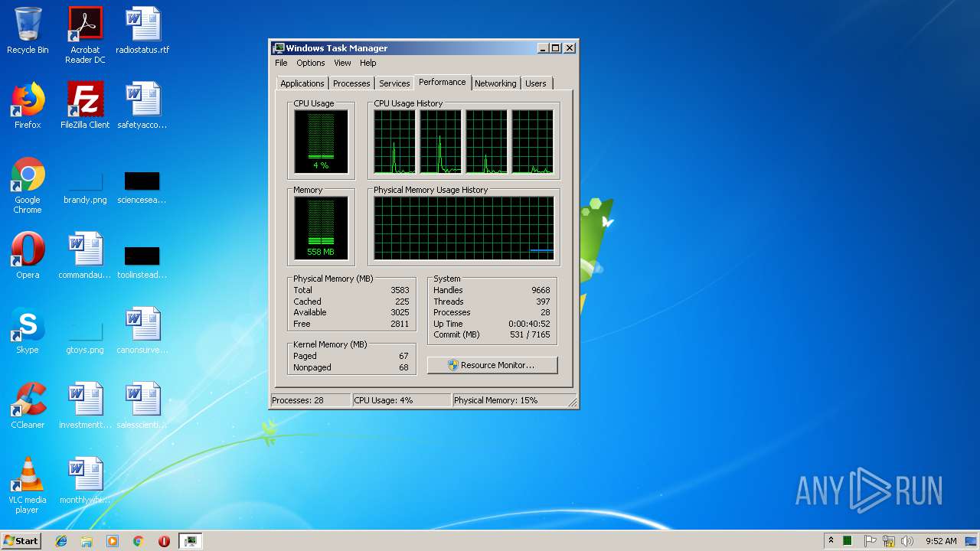Open the Start menu
Image resolution: width=980 pixels, height=551 pixels.
[21, 541]
